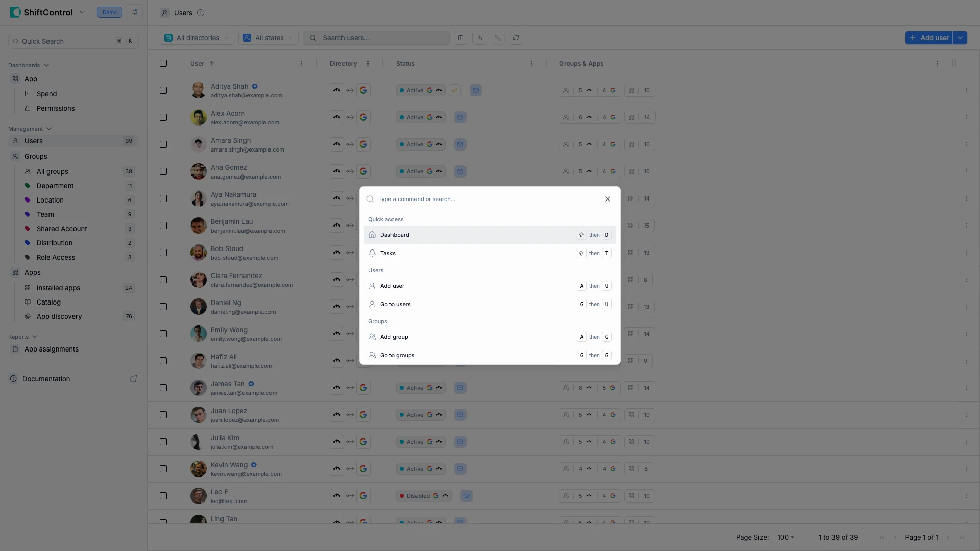This screenshot has width=980, height=551.
Task: Check the box for Juan Lopez
Action: (163, 415)
